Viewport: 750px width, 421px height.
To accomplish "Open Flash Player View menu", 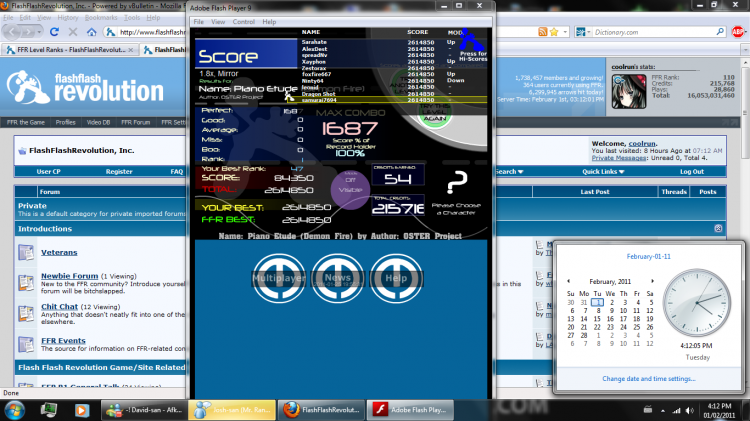I will pos(218,22).
